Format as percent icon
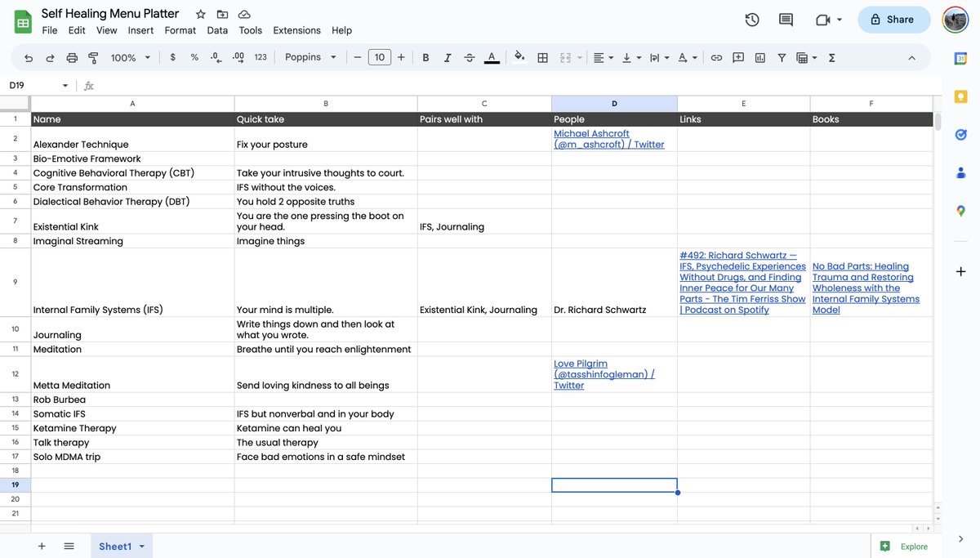This screenshot has height=558, width=980. [x=194, y=57]
